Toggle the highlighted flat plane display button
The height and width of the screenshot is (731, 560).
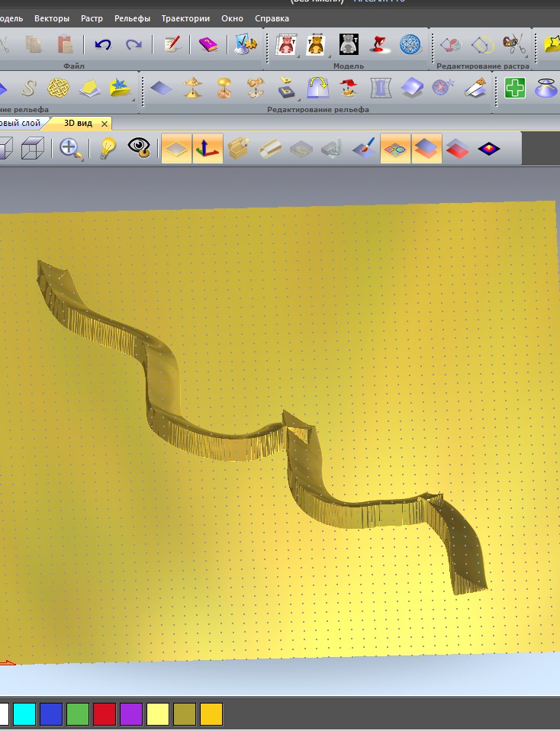(176, 148)
